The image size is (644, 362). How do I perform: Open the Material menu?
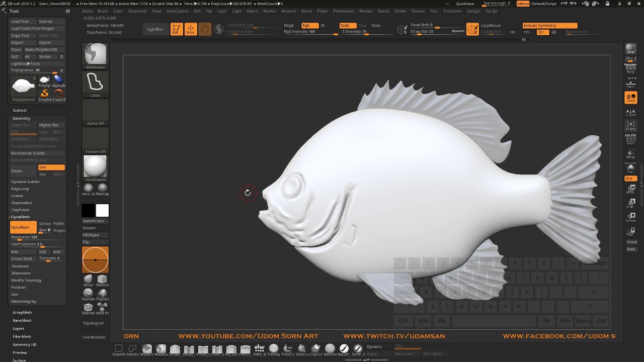click(x=288, y=11)
